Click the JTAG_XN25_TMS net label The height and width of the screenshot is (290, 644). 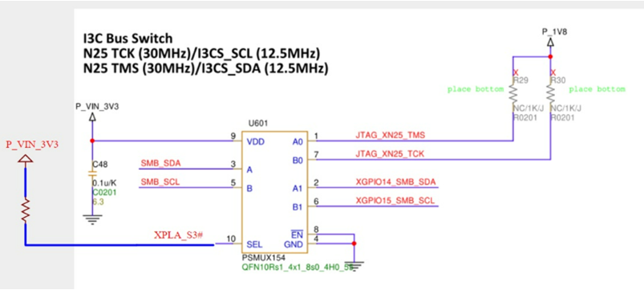click(390, 135)
